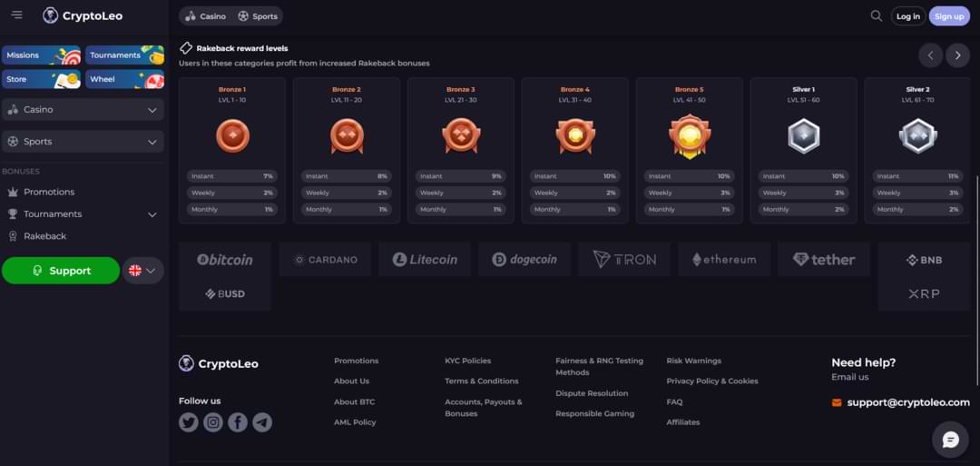Click the Twitter follow icon
Screen dimensions: 980x466
pos(189,422)
